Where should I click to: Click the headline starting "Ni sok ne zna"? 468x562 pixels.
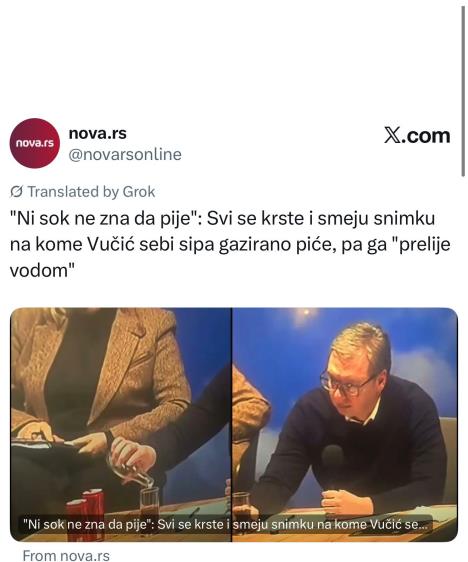[x=230, y=244]
